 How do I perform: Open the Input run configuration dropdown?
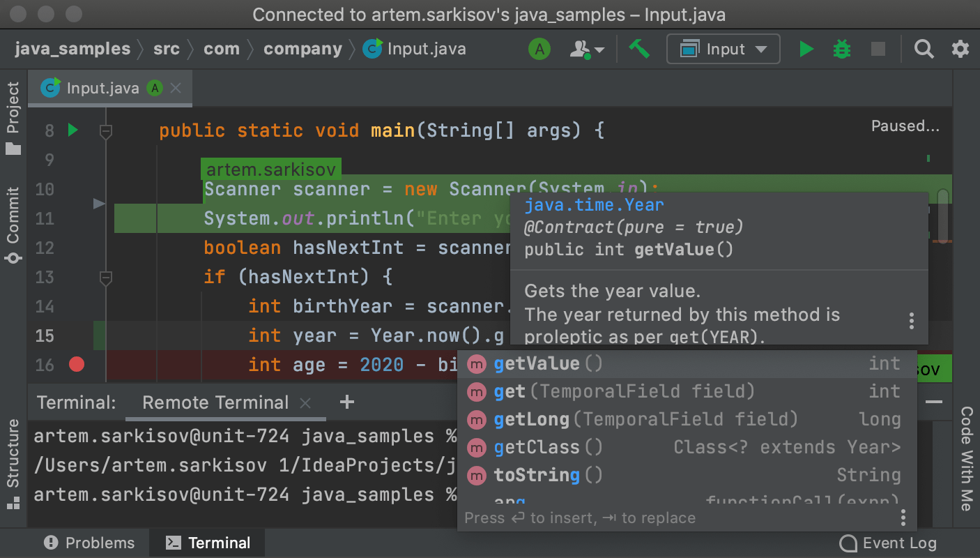[x=723, y=50]
